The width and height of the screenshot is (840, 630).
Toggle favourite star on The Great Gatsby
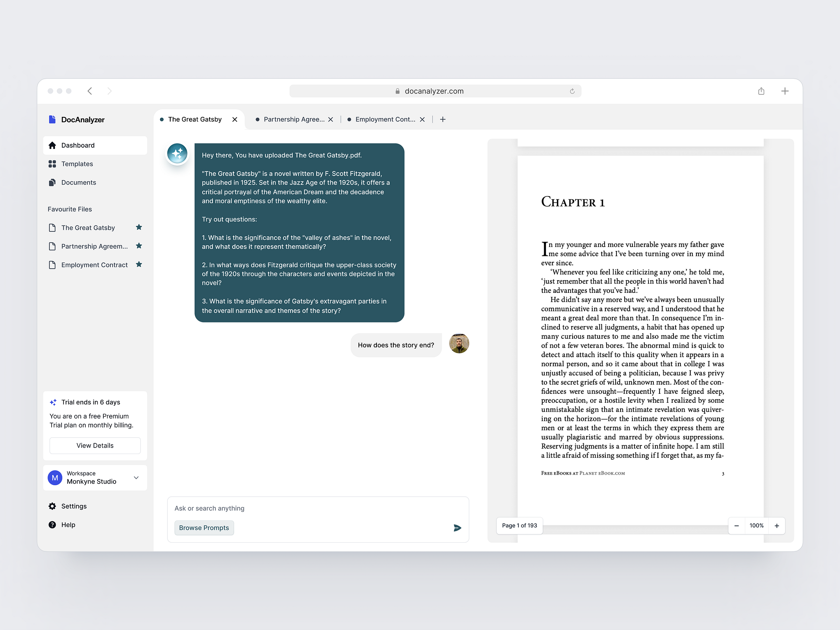click(x=139, y=227)
